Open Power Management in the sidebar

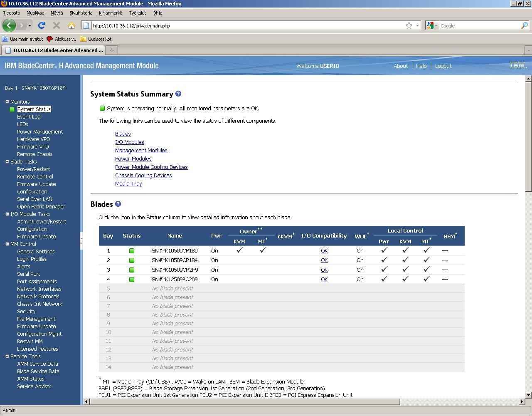click(40, 131)
